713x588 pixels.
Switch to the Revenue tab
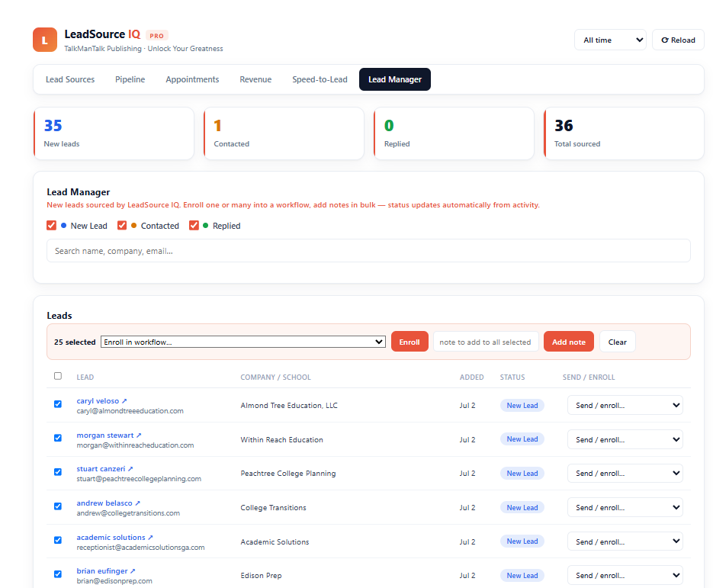point(255,79)
